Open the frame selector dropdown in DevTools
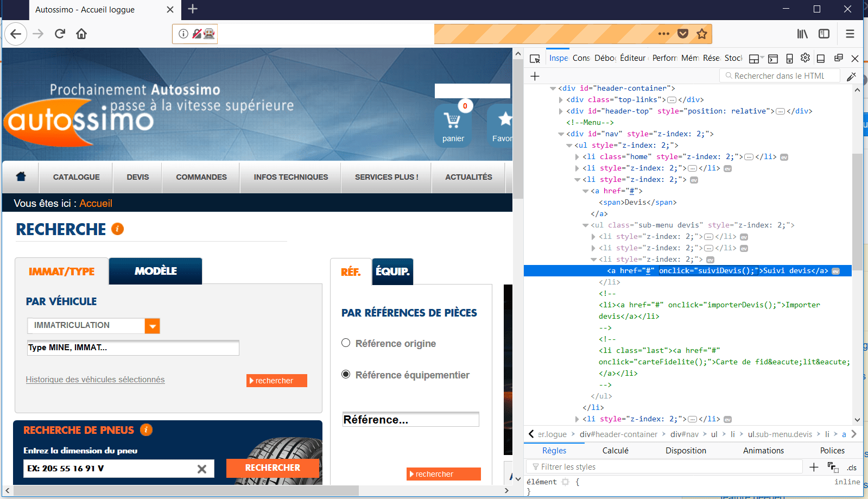This screenshot has height=499, width=868. [756, 58]
